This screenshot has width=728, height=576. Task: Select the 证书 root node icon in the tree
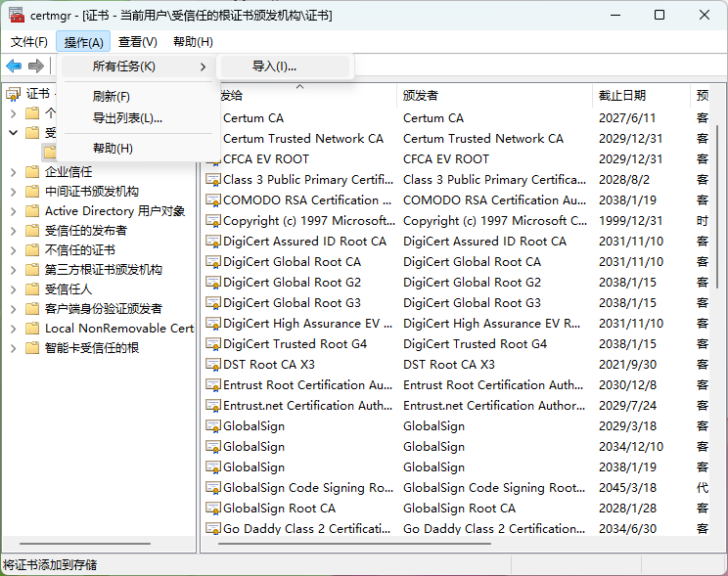(x=13, y=94)
